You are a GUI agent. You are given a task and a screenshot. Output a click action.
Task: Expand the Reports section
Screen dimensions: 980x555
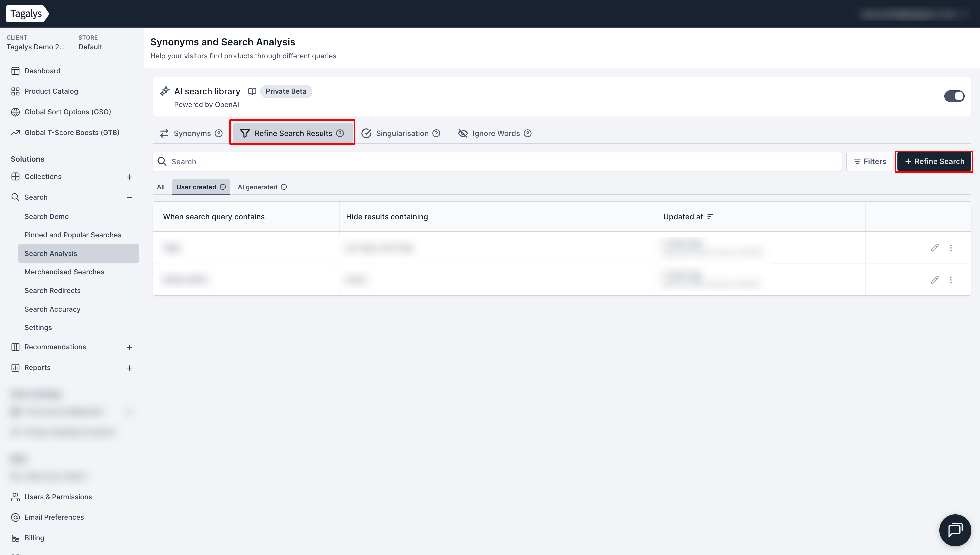point(129,368)
